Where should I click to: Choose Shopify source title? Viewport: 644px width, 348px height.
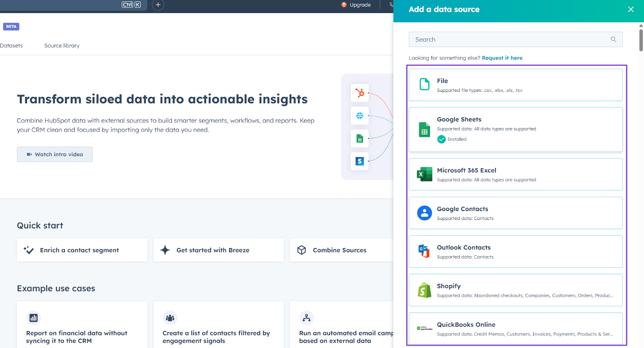click(x=449, y=286)
